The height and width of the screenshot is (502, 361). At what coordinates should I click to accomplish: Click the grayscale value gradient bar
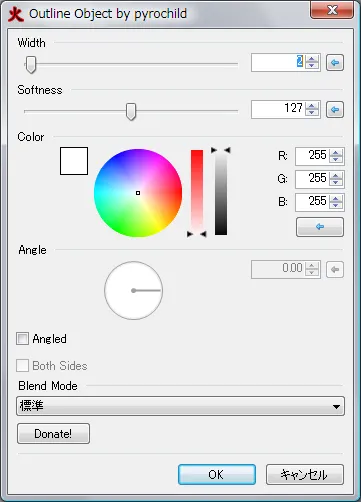coord(221,193)
